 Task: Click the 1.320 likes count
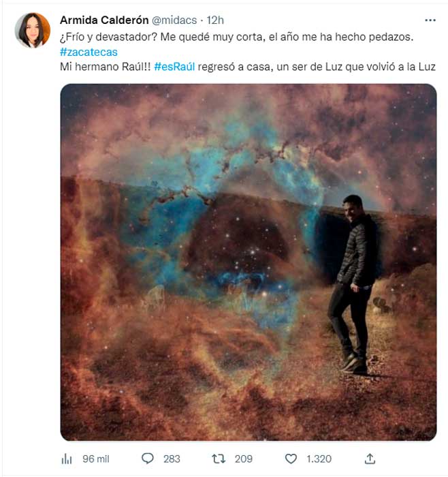[x=317, y=459]
